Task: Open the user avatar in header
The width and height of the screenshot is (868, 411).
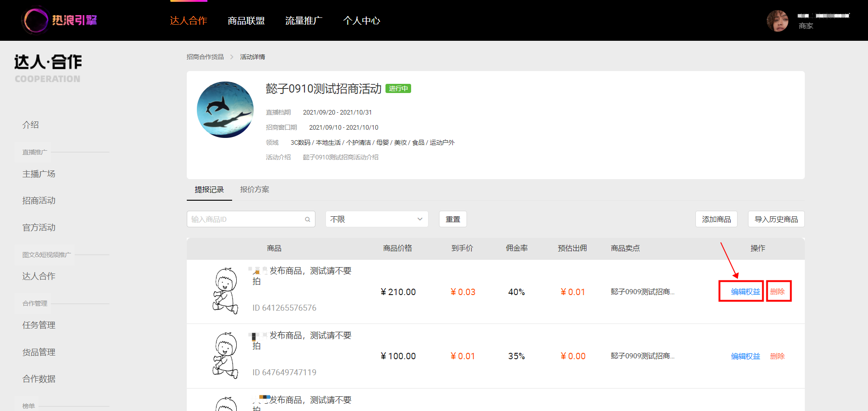Action: click(777, 21)
